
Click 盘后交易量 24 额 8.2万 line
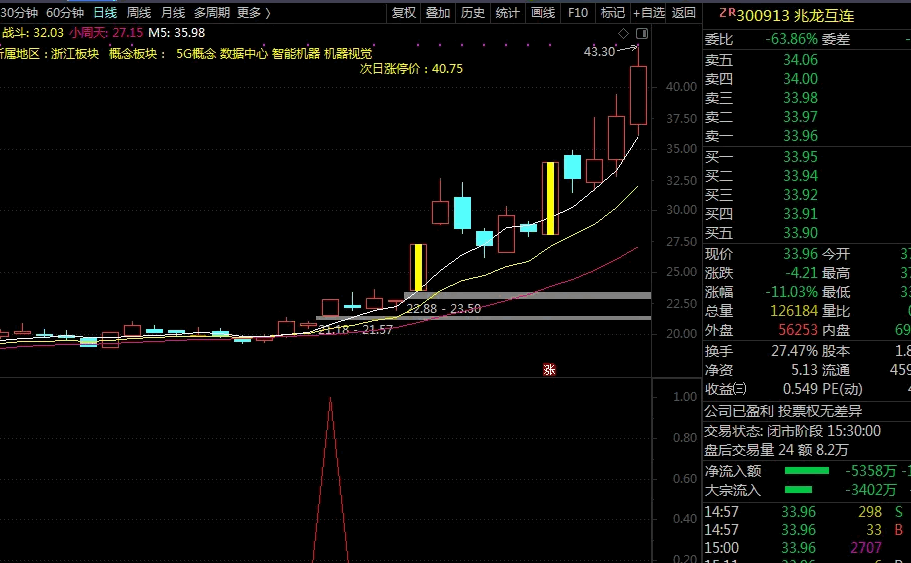click(776, 450)
